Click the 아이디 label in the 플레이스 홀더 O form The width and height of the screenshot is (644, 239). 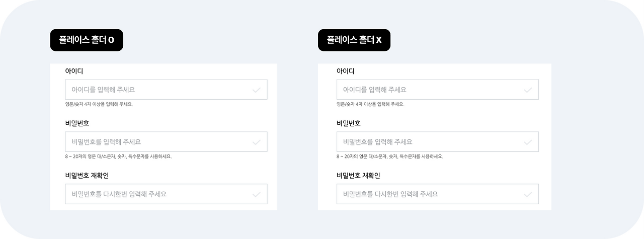pyautogui.click(x=74, y=71)
